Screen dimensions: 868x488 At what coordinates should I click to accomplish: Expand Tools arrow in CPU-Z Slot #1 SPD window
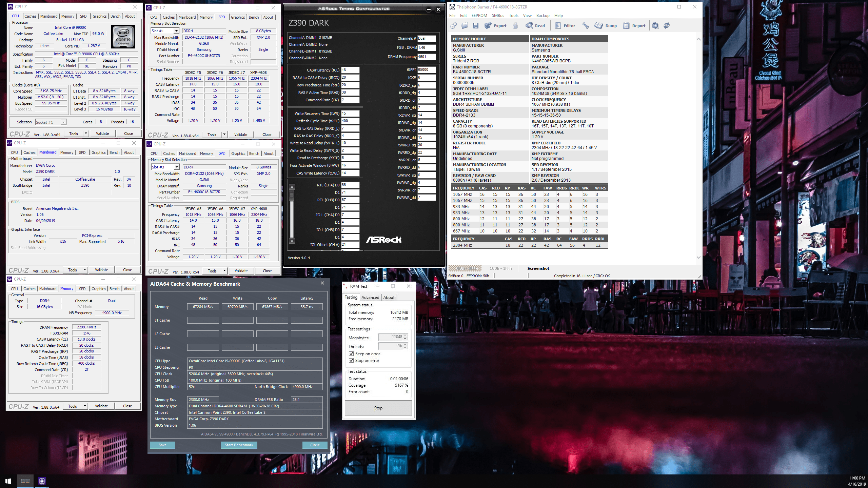click(224, 135)
